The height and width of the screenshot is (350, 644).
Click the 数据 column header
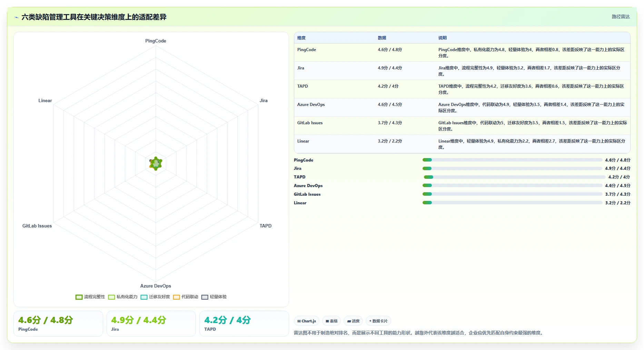(x=382, y=38)
